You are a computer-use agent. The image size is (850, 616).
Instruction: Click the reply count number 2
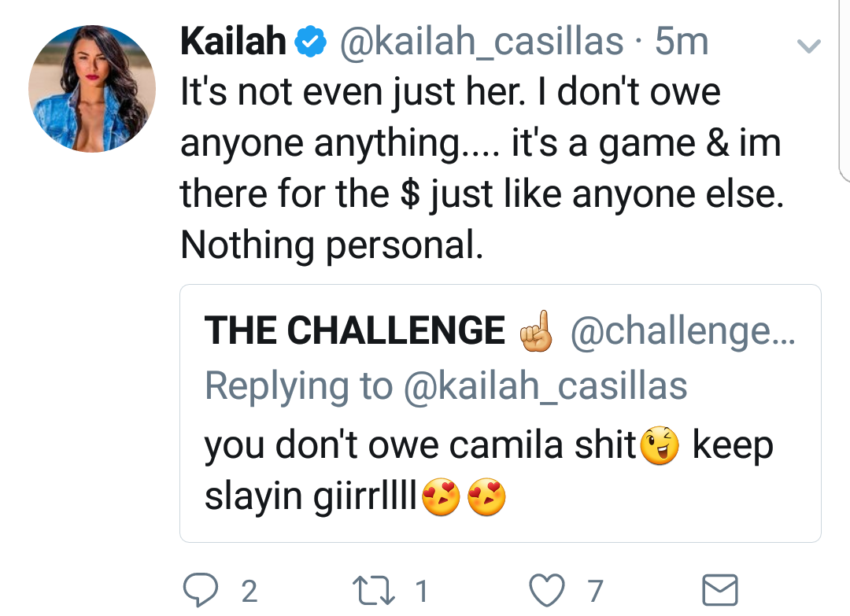pyautogui.click(x=249, y=591)
